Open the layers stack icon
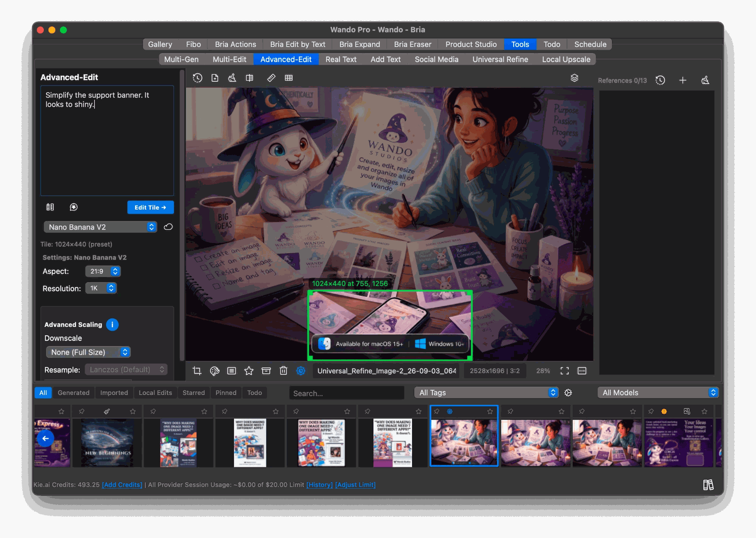 click(575, 78)
